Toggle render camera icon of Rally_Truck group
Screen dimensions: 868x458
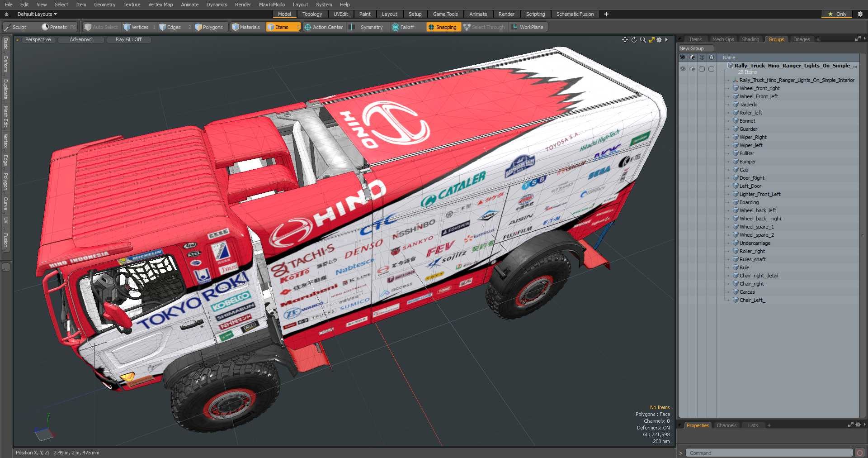click(x=692, y=69)
